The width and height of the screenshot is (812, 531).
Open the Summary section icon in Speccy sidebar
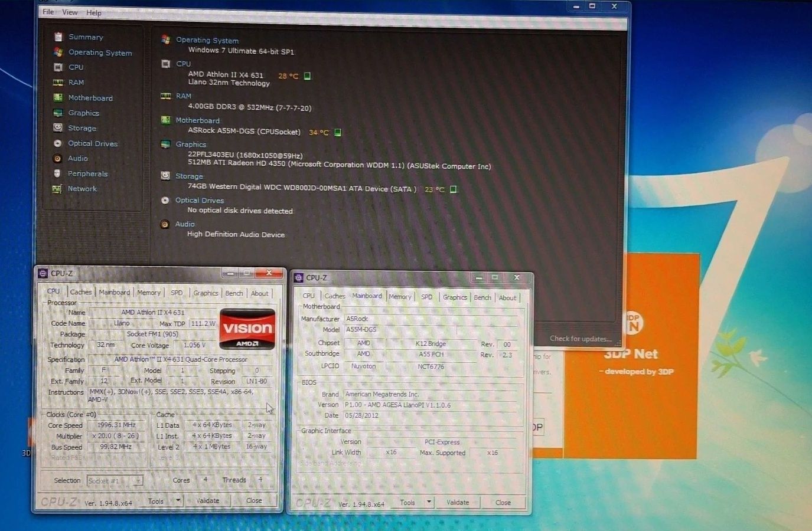point(58,37)
